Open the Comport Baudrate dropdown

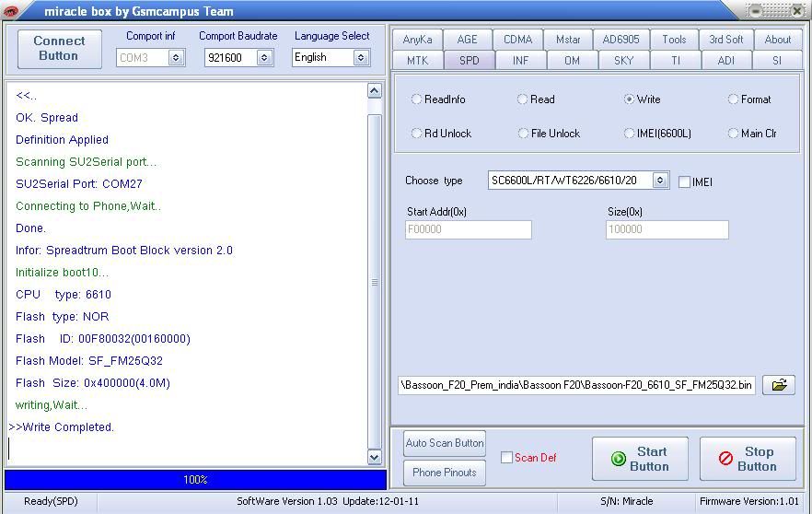point(264,57)
